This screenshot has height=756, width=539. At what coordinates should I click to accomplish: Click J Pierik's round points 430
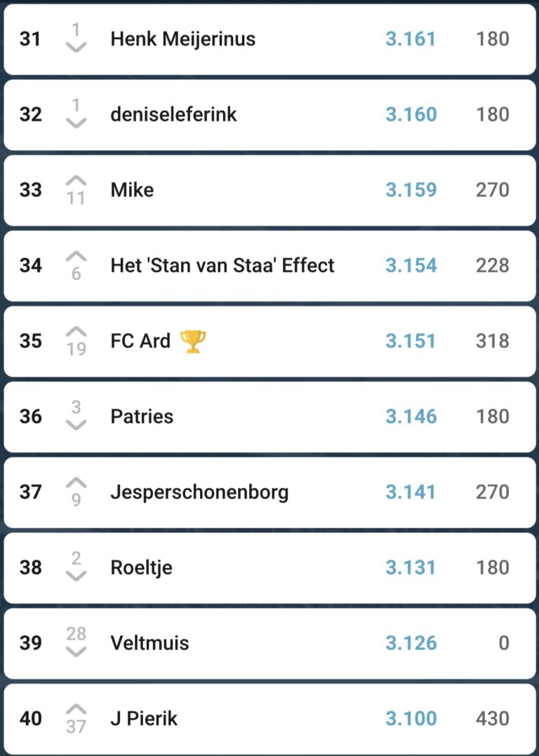(492, 718)
